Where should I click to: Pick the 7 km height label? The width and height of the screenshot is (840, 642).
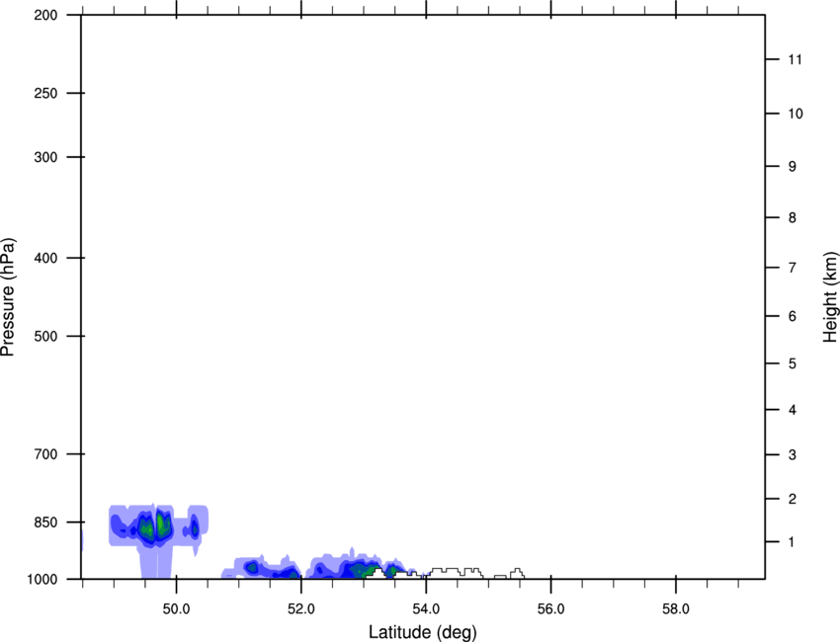792,268
